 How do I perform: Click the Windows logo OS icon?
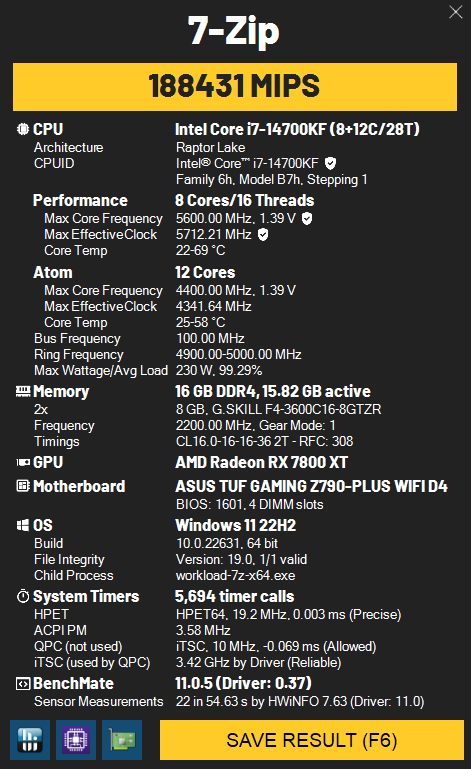coord(23,525)
